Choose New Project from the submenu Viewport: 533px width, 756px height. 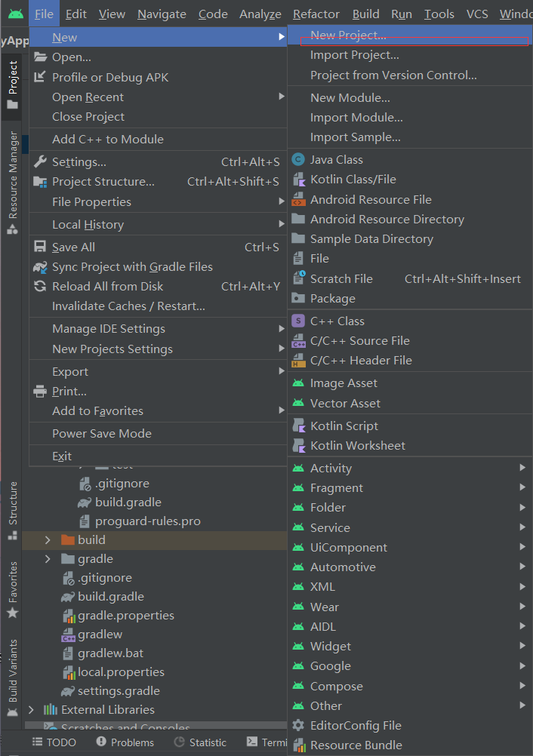click(x=348, y=35)
